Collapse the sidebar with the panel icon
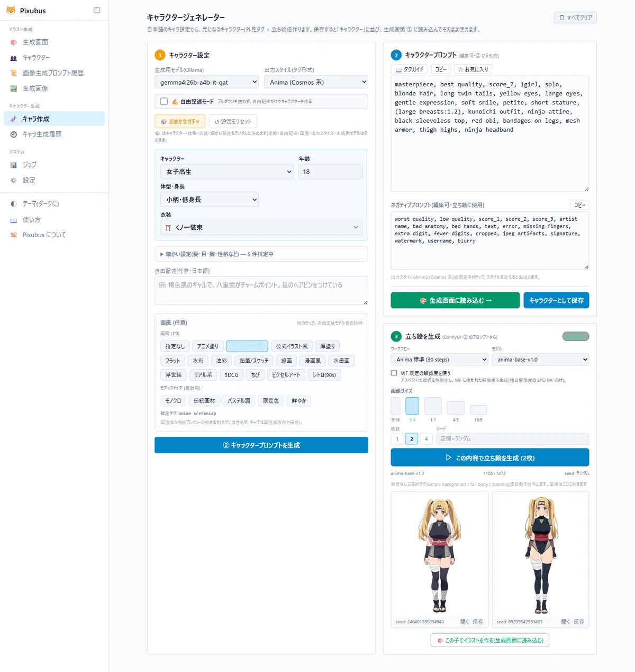Screen dimensions: 635x672 point(97,10)
